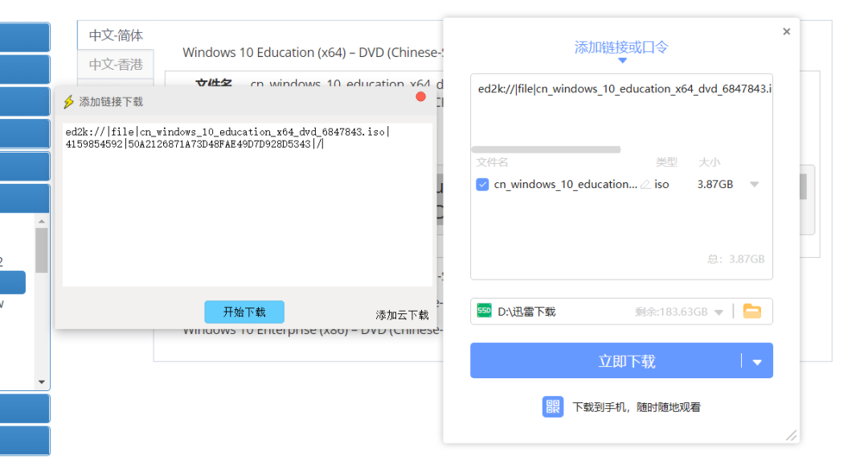The height and width of the screenshot is (473, 868).
Task: Click the 总: 3.87GB total label
Action: pyautogui.click(x=735, y=259)
